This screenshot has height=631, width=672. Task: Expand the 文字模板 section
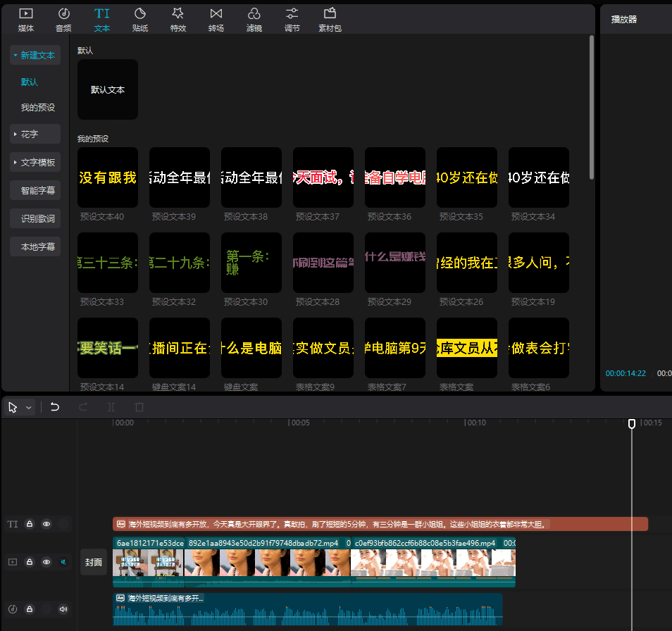tap(35, 163)
